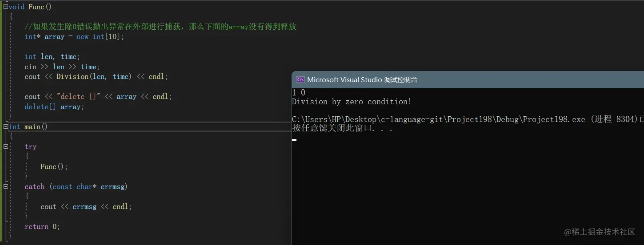The image size is (644, 245).
Task: Collapse the try block fold marker
Action: [x=5, y=146]
